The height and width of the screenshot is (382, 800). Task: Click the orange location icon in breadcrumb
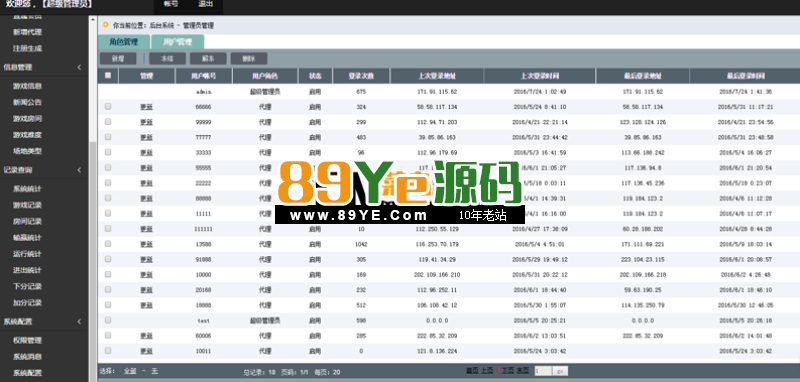(x=106, y=24)
